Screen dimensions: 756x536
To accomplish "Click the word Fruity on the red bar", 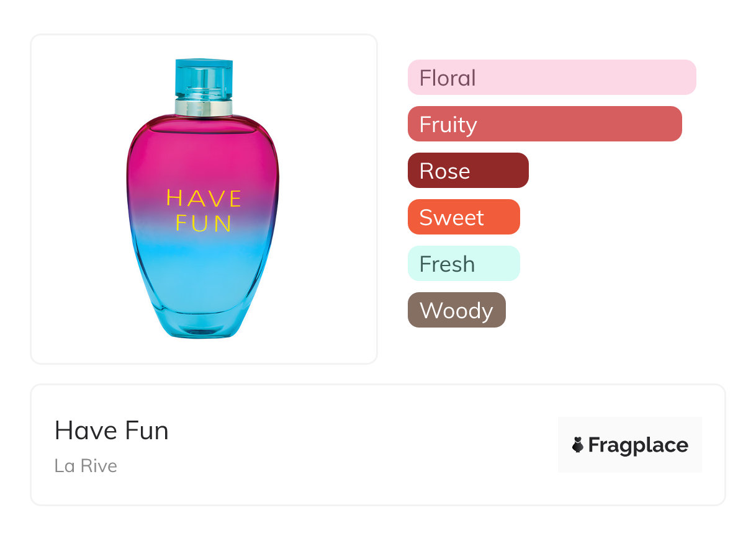I will (448, 124).
